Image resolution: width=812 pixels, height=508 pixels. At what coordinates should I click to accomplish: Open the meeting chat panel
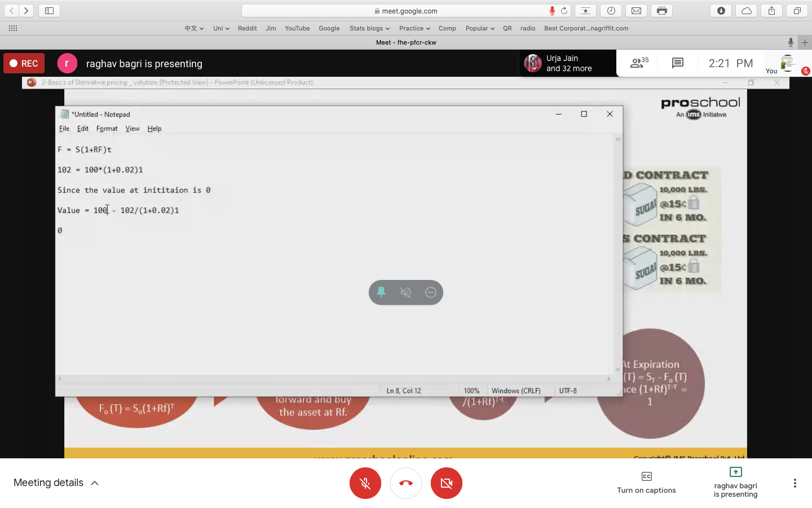678,63
